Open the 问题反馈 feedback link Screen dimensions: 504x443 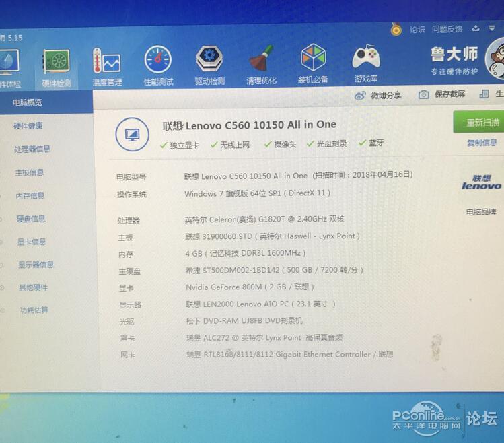(447, 29)
